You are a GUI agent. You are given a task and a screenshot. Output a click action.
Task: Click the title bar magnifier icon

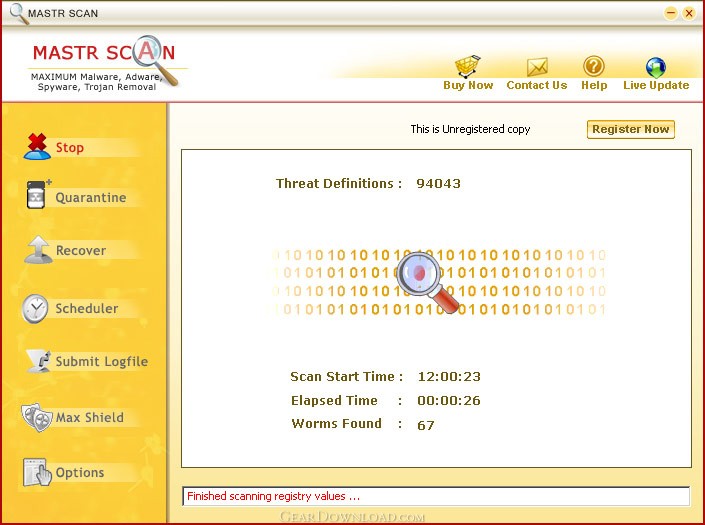[x=18, y=13]
